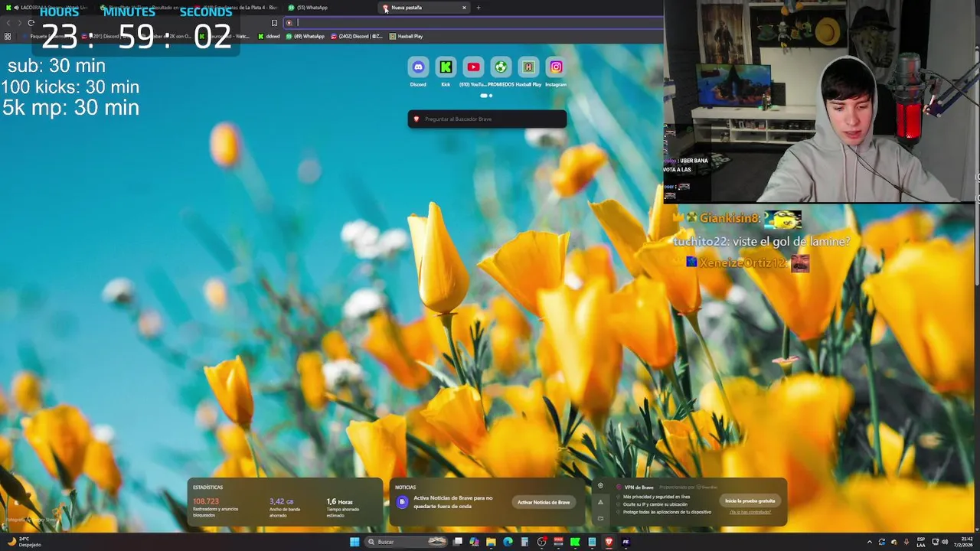Open the (2402) Discord bookmark
This screenshot has width=980, height=551.
click(x=357, y=36)
